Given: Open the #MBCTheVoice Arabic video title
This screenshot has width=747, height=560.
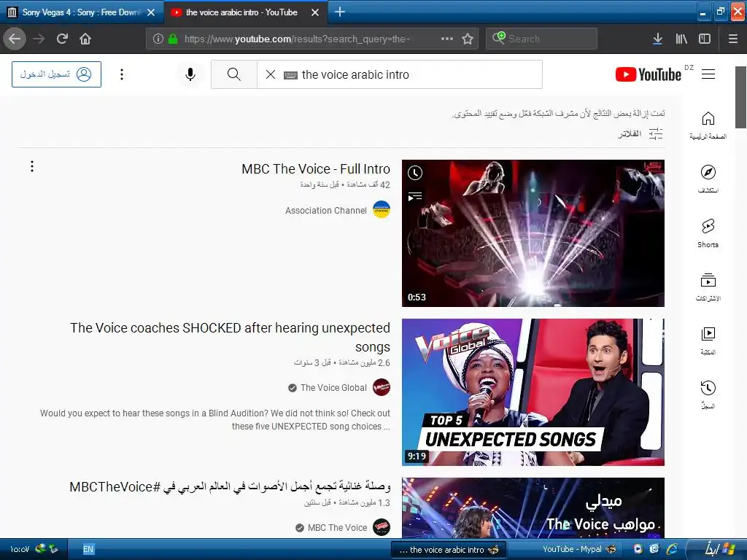Looking at the screenshot, I should (x=230, y=486).
